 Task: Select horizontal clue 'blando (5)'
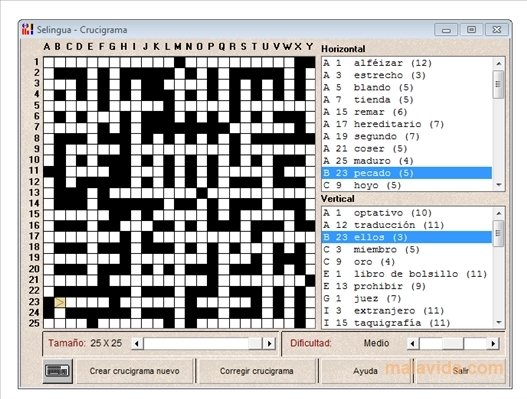(407, 88)
